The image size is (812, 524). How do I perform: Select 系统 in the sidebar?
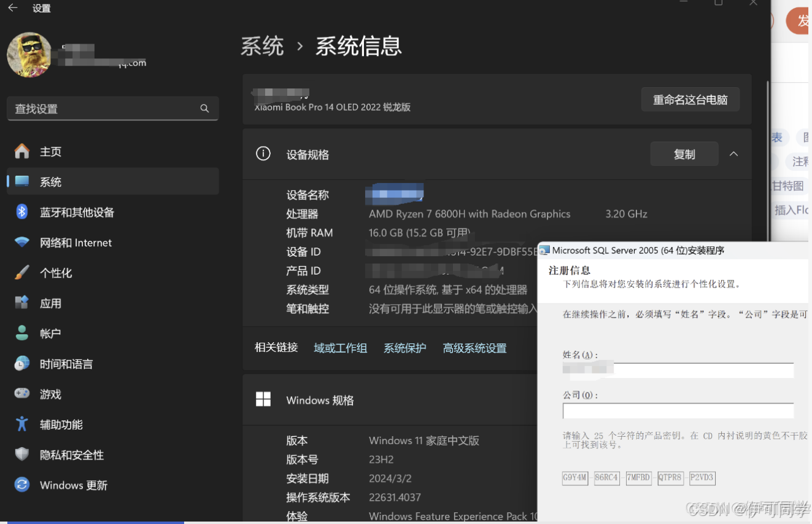coord(112,181)
